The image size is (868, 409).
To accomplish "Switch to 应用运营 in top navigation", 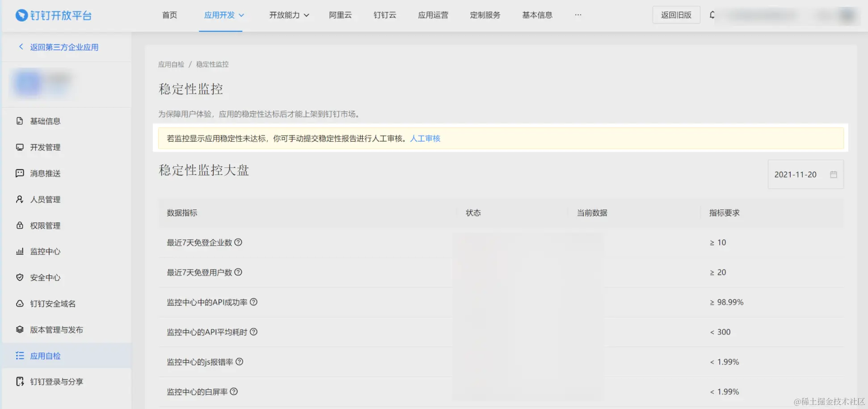I will pyautogui.click(x=433, y=15).
